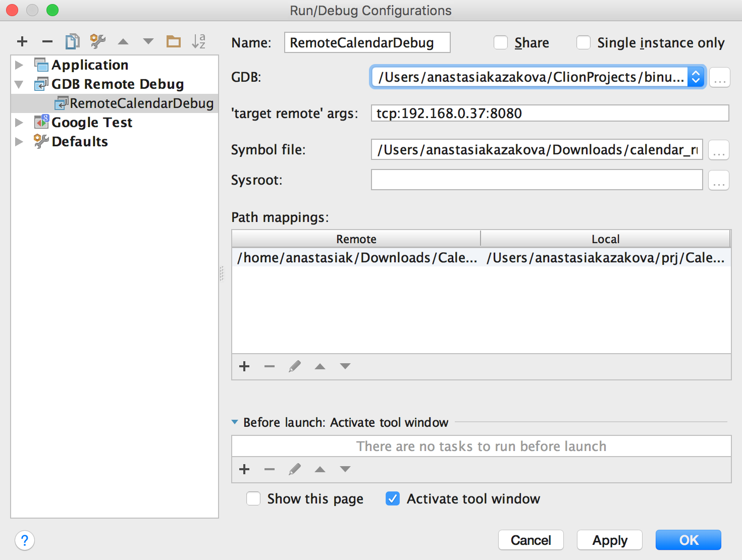Viewport: 742px width, 560px height.
Task: Create a new configuration folder
Action: coord(174,41)
